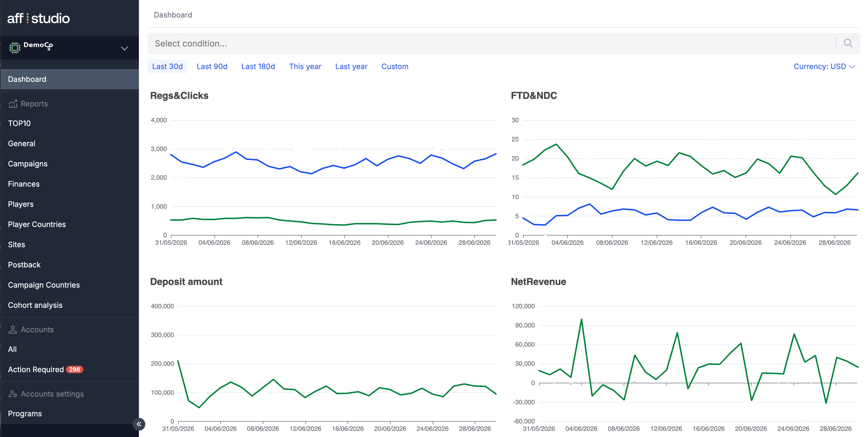Click the aff studio logo

pyautogui.click(x=38, y=19)
